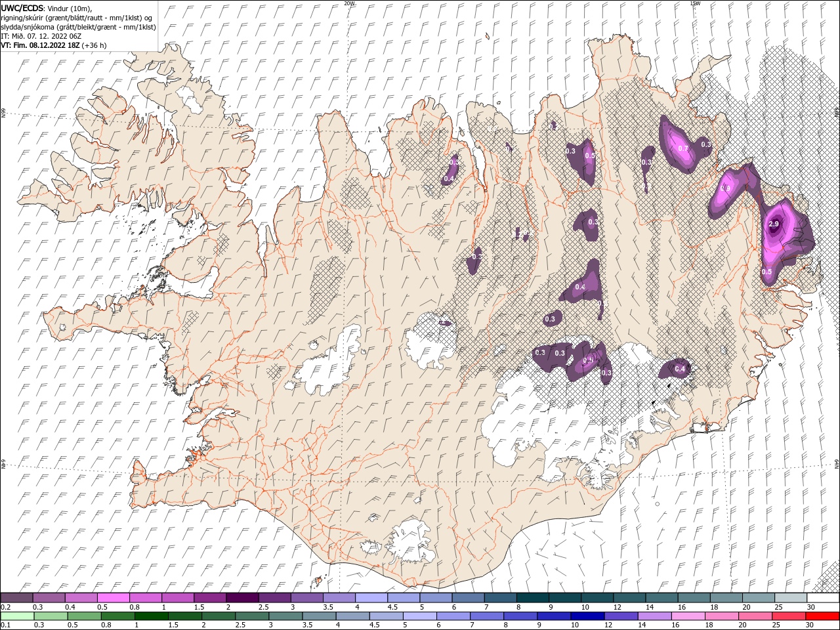This screenshot has width=840, height=630.
Task: Click the '0.4' label in the upper legend scale
Action: (70, 607)
